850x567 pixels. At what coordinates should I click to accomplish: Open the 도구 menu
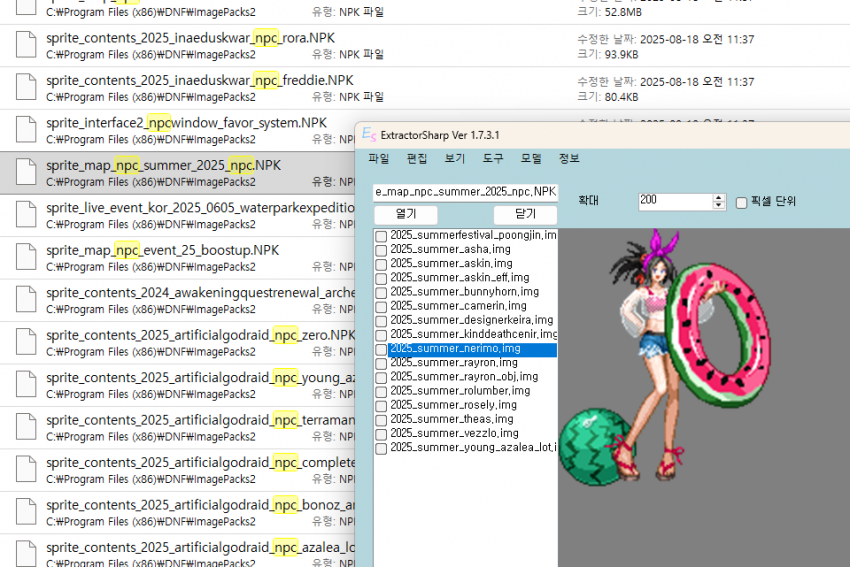click(493, 159)
